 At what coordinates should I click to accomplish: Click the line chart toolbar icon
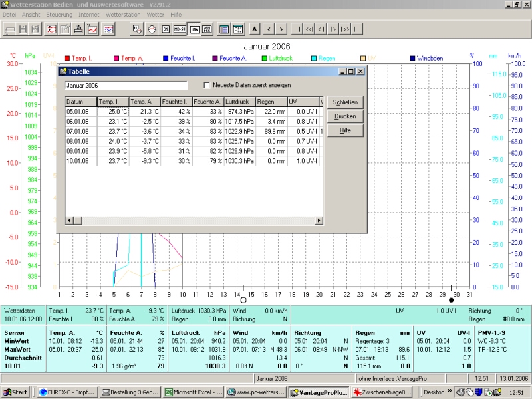tap(93, 29)
